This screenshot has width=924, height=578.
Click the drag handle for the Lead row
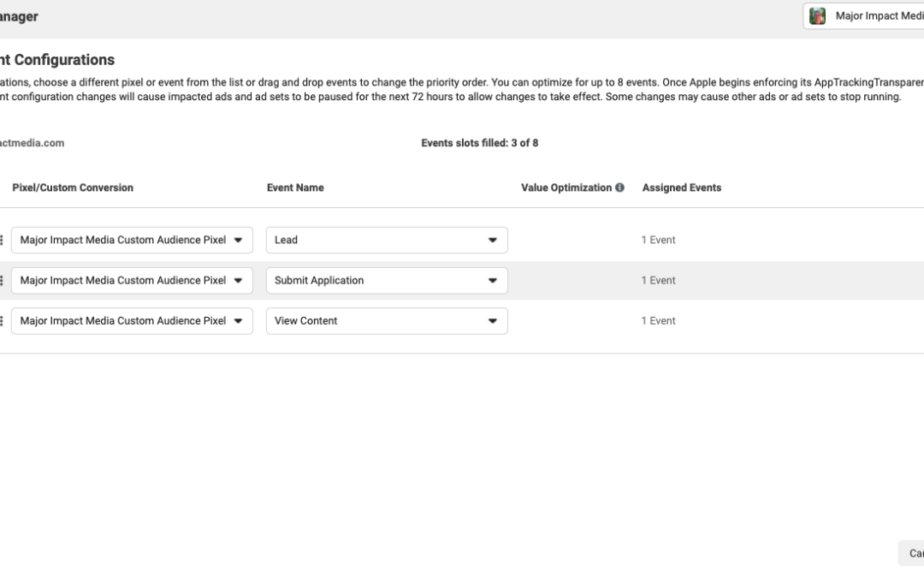coord(1,240)
